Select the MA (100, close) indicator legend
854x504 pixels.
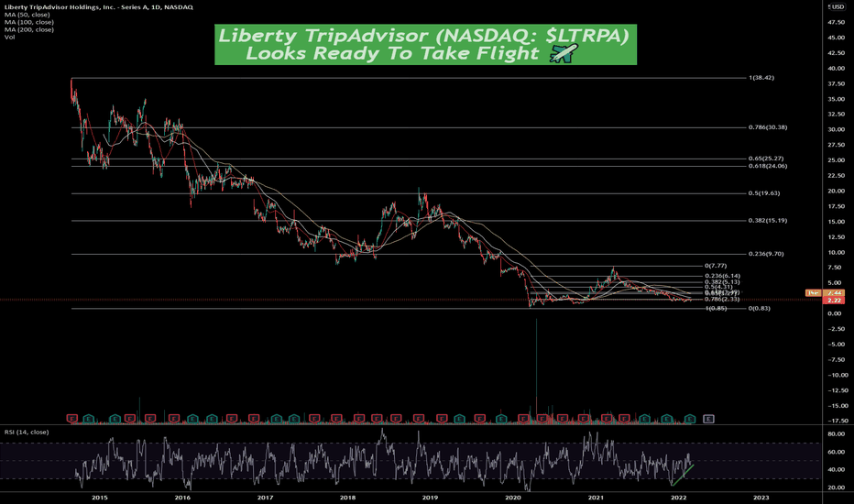[x=29, y=22]
